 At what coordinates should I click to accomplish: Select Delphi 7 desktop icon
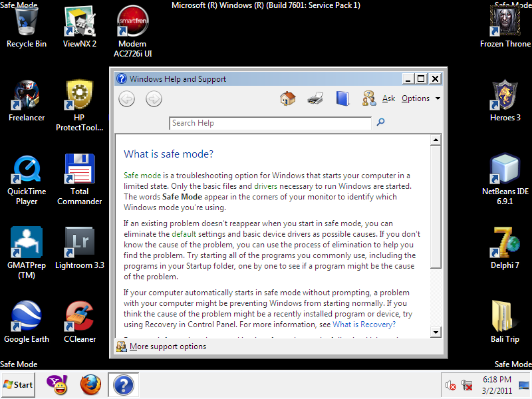click(505, 248)
